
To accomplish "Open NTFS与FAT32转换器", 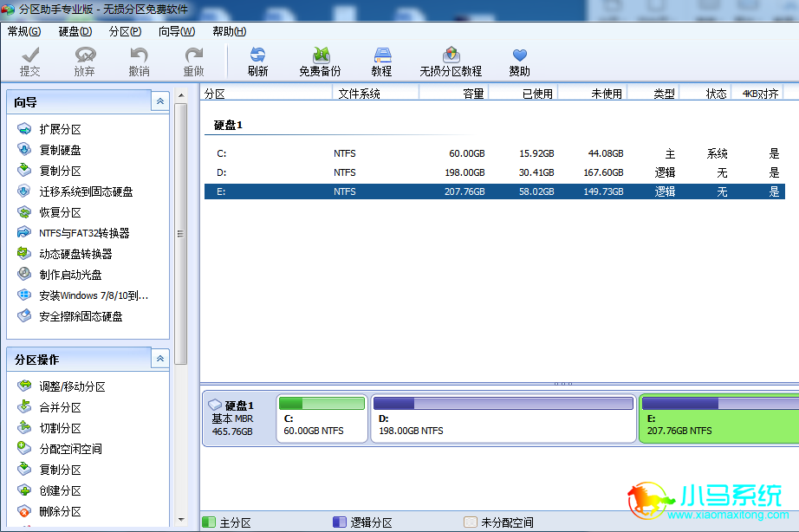I will [x=74, y=233].
